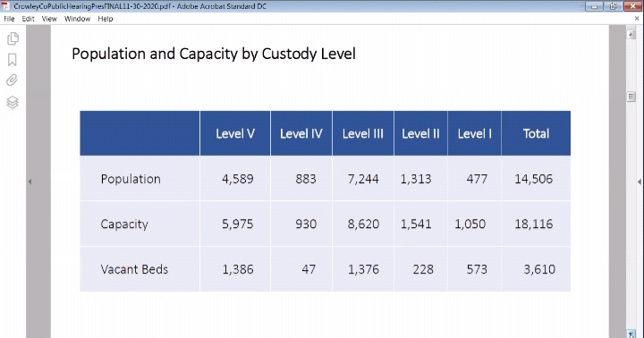Open the View menu
This screenshot has width=644, height=338.
(49, 19)
